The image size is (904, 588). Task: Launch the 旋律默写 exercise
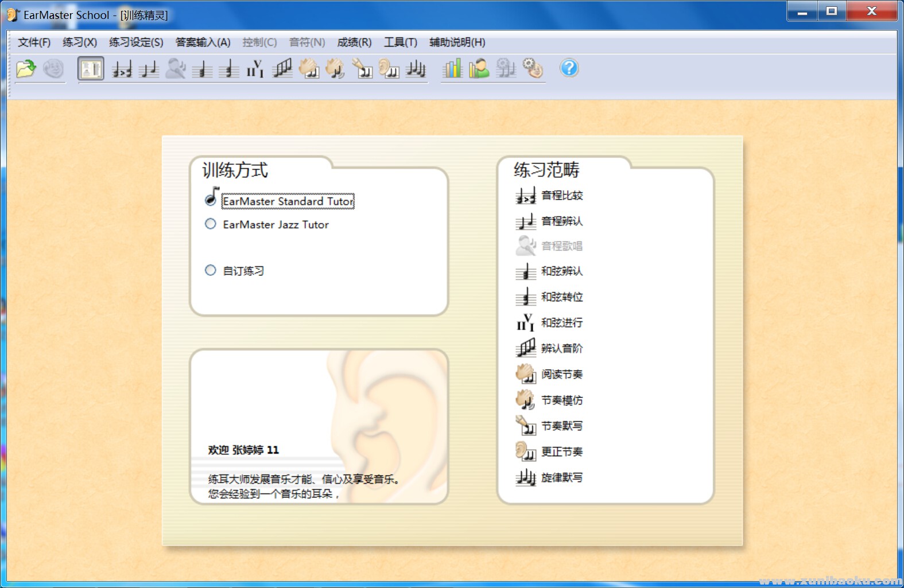pos(561,478)
